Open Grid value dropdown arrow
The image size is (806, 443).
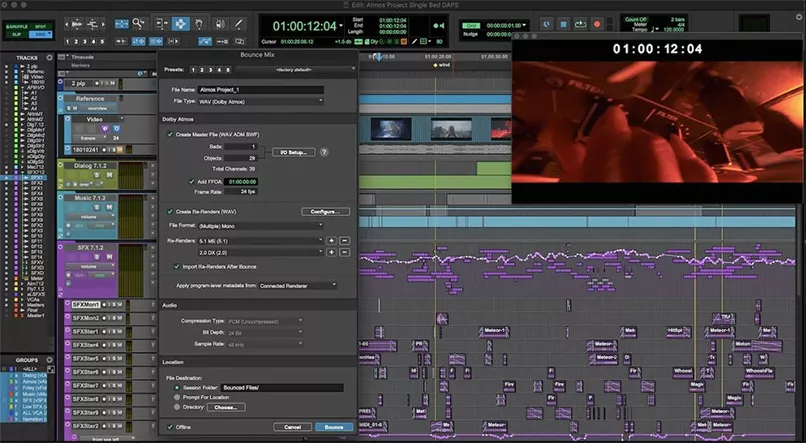tap(524, 25)
